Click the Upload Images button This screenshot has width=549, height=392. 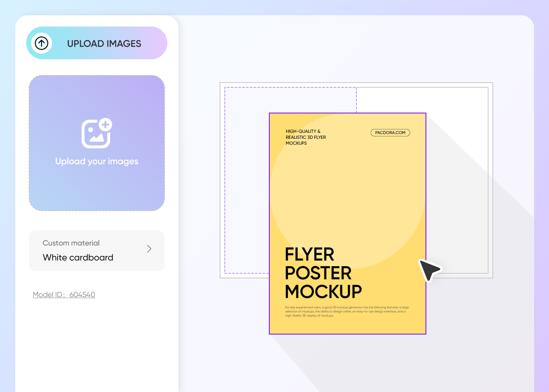click(96, 43)
